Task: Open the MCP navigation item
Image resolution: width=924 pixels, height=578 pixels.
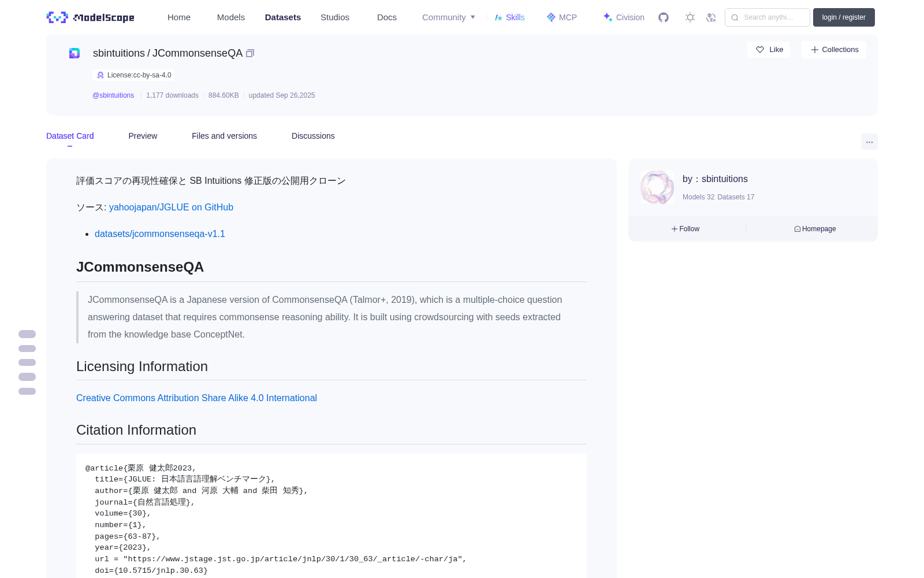Action: 561,17
